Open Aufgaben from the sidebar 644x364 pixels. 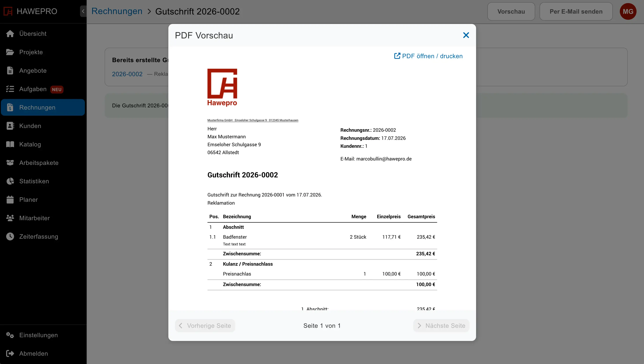click(43, 89)
